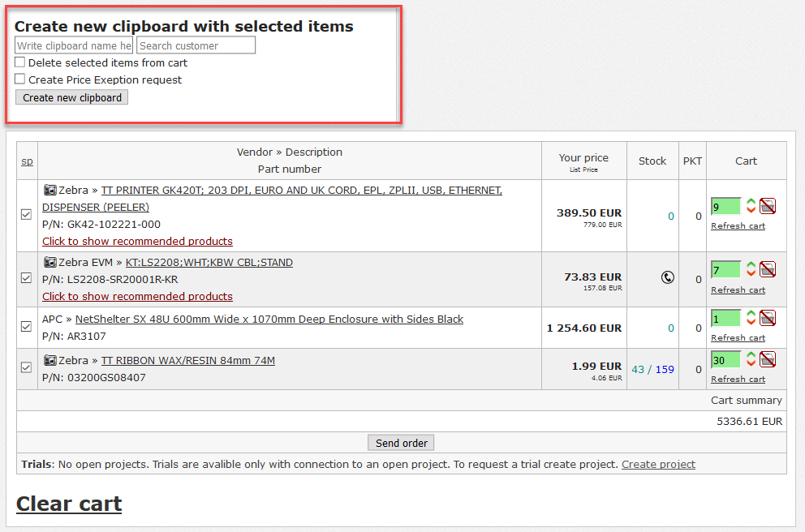Remove APC NetShelter from cart icon
Screen dimensions: 805x532
[768, 318]
